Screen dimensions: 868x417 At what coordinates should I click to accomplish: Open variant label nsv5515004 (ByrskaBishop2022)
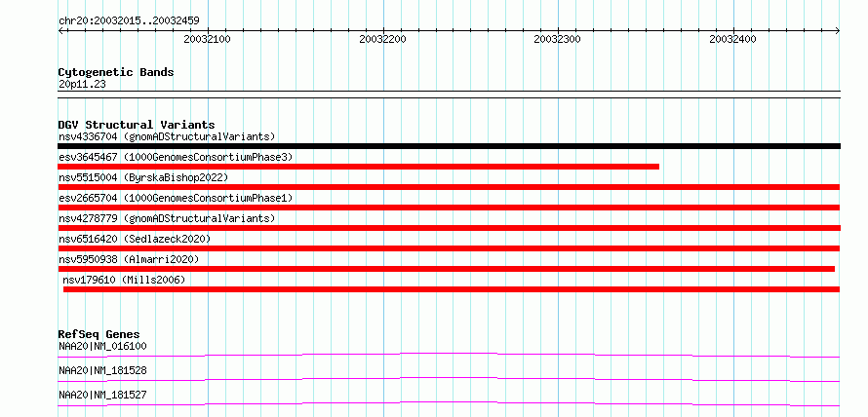[143, 177]
